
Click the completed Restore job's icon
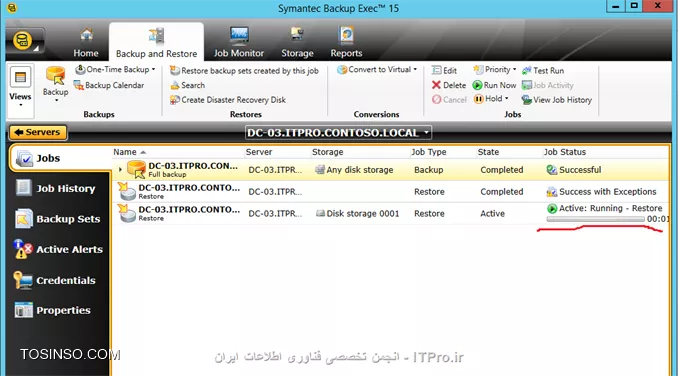pyautogui.click(x=127, y=191)
